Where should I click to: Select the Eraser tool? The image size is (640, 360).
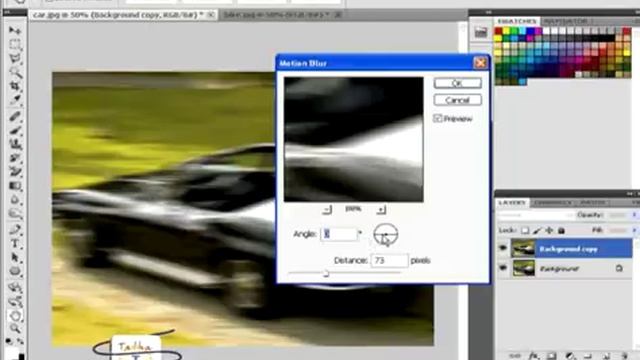(x=15, y=172)
